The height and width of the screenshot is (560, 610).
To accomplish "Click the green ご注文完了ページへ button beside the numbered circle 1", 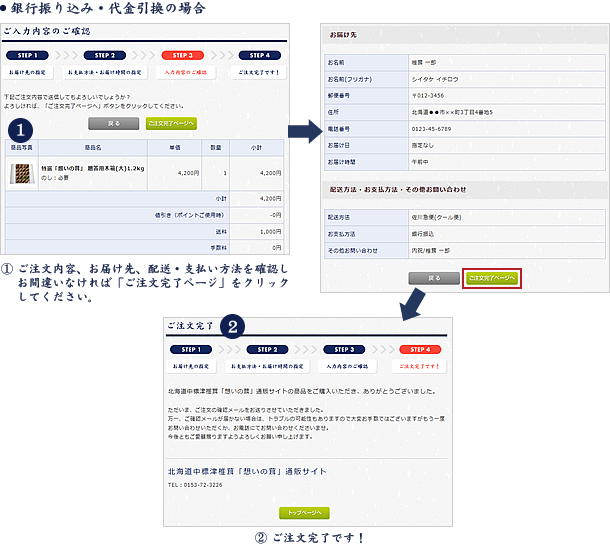I will (171, 123).
